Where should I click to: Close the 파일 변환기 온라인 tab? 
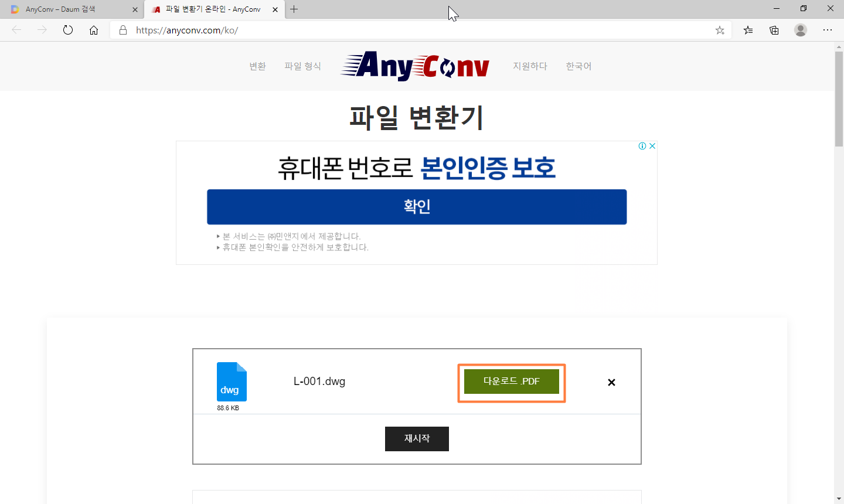pos(275,9)
